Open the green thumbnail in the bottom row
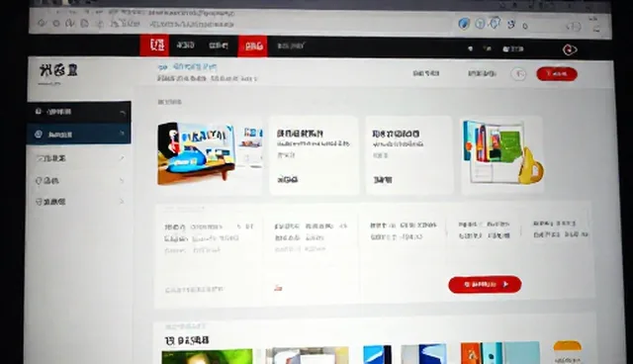Viewport: 633px width, 364px height. [207, 357]
